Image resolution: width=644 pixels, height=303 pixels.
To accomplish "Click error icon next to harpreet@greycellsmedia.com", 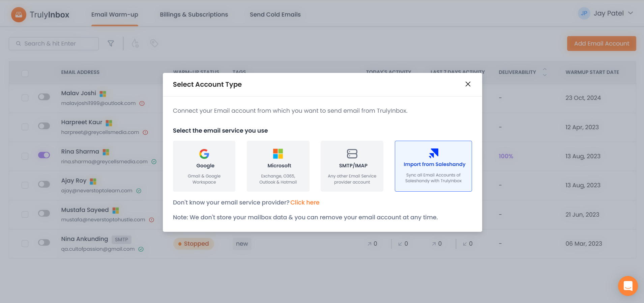I will [x=145, y=133].
